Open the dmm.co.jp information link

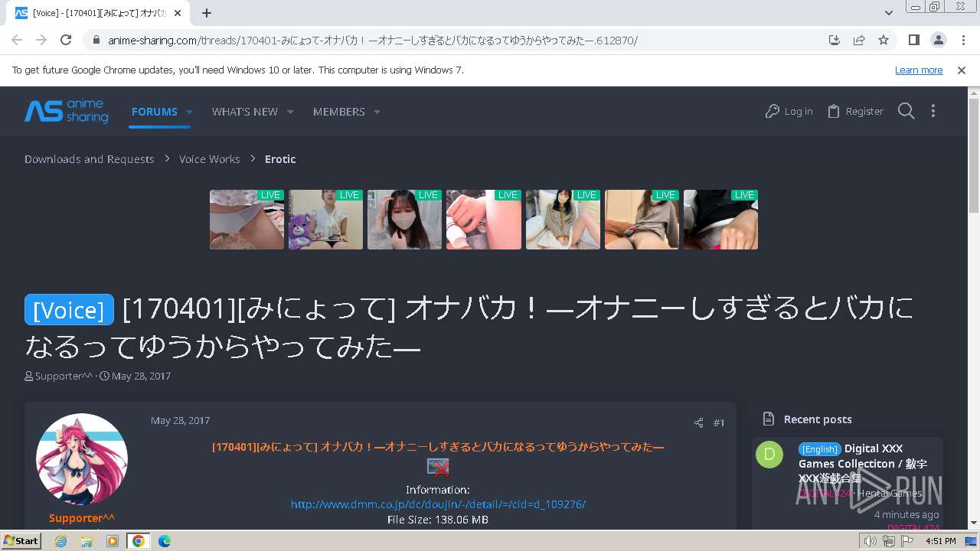[x=438, y=504]
